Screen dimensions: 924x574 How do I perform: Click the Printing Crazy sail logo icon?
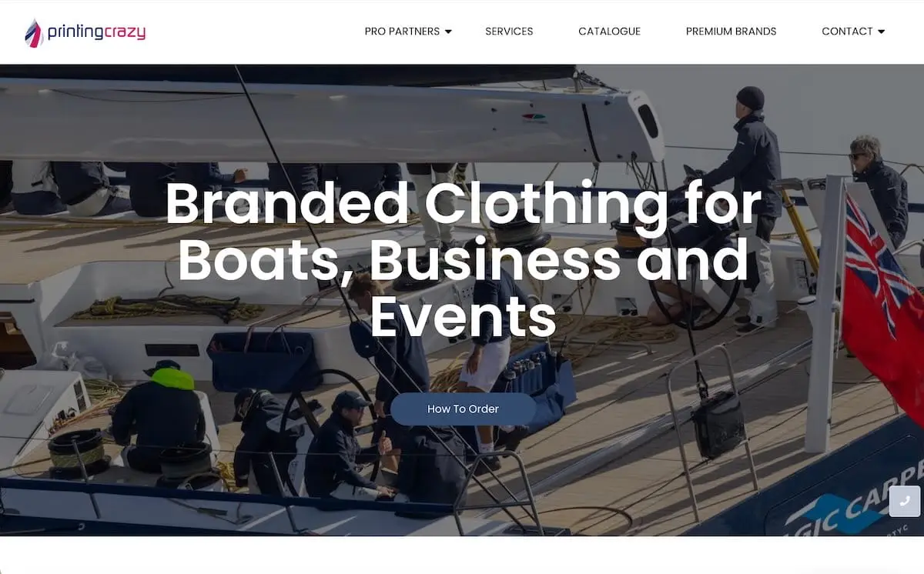click(x=33, y=33)
